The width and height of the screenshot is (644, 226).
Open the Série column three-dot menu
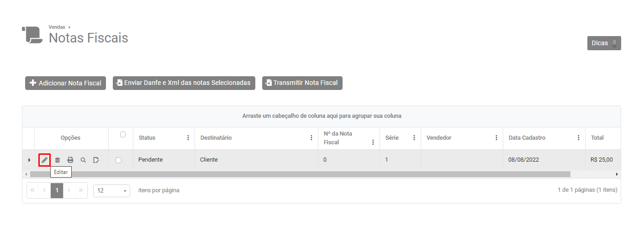(x=414, y=138)
